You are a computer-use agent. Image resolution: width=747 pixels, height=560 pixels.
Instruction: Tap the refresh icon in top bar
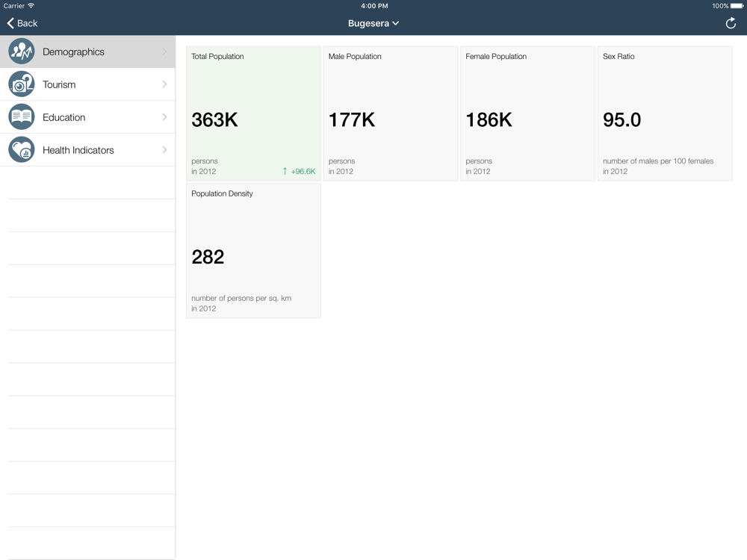[x=731, y=23]
